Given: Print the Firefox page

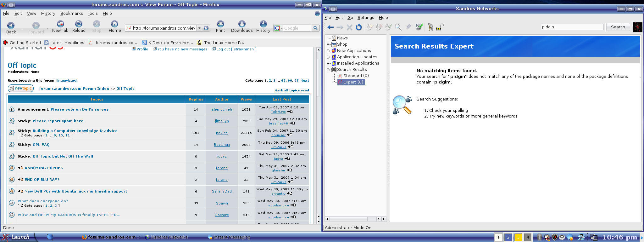Looking at the screenshot, I should tap(220, 27).
